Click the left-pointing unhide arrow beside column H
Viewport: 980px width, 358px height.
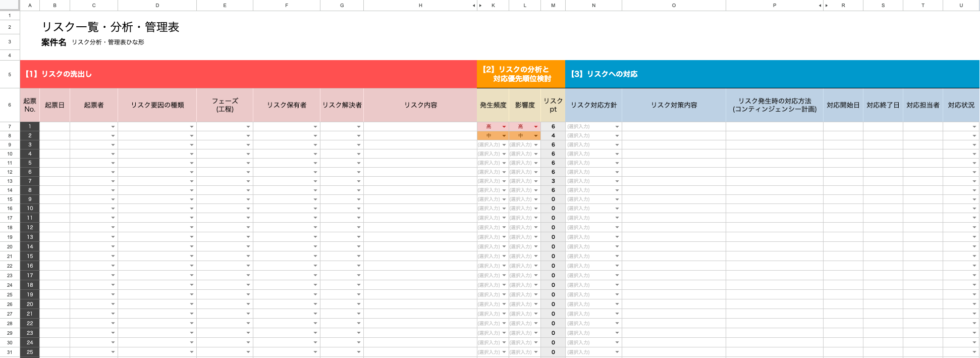[x=473, y=6]
